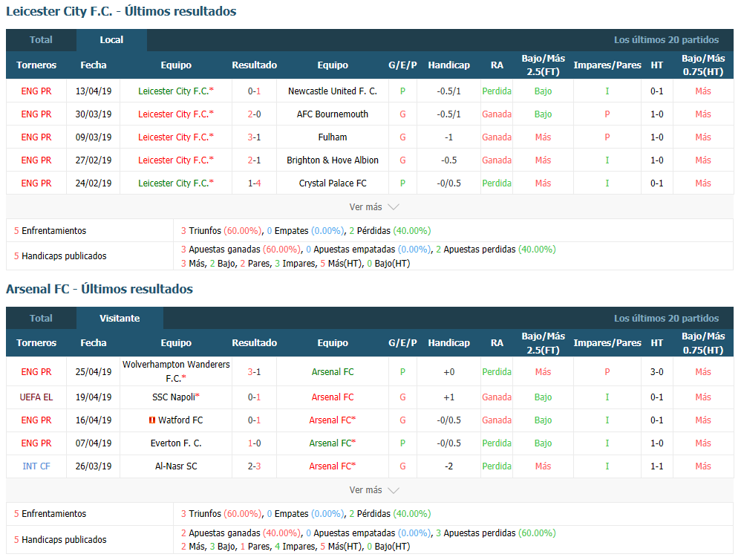Open Newcastle United F. C. team link

[x=333, y=91]
